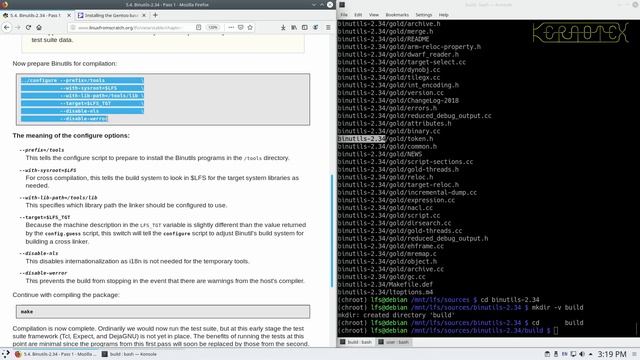Click the --with-sysroot=$LFS option heading
640x360 pixels.
point(48,170)
